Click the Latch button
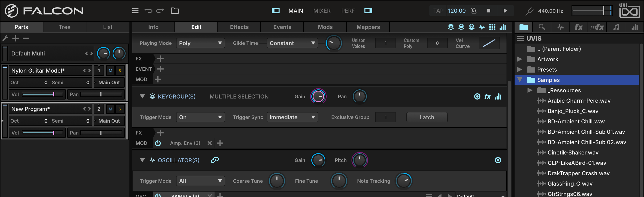Viewport: 644px width, 197px height. (x=427, y=117)
